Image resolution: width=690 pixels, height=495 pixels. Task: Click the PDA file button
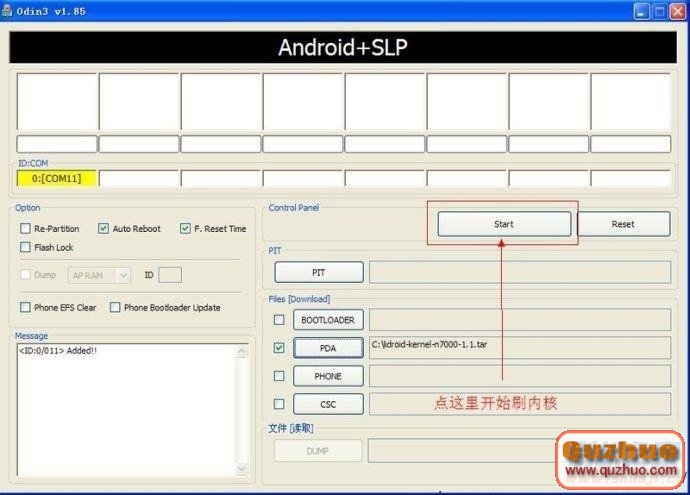[328, 348]
